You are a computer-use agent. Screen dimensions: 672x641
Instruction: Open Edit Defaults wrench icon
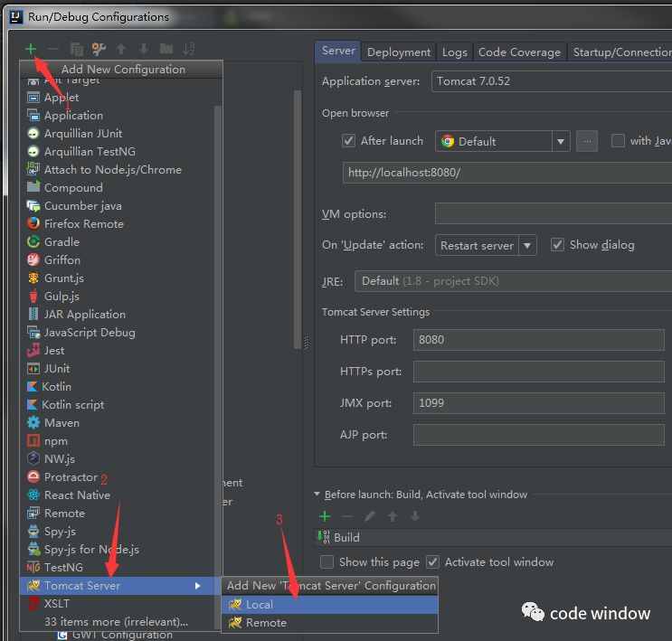point(99,50)
